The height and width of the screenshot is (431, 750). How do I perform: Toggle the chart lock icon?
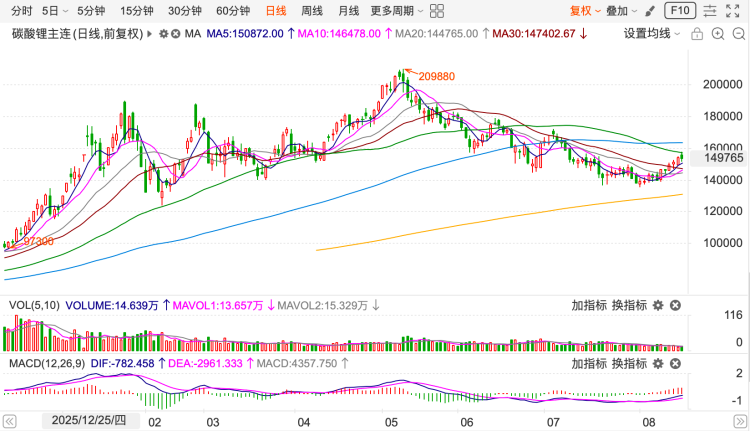click(697, 33)
